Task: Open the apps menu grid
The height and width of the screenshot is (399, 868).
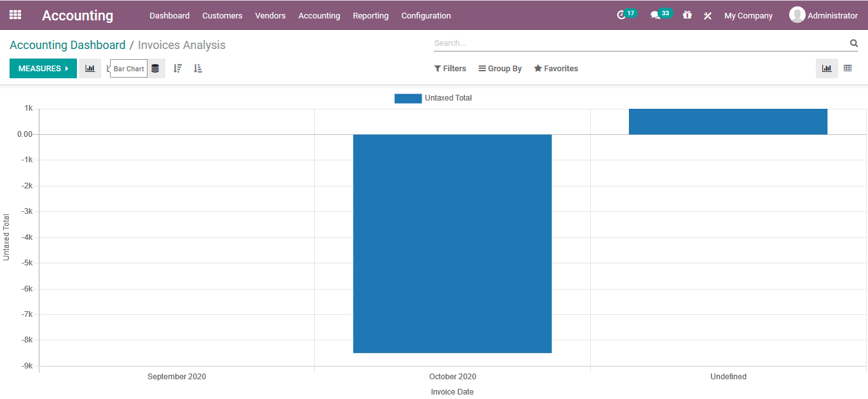Action: pos(15,15)
